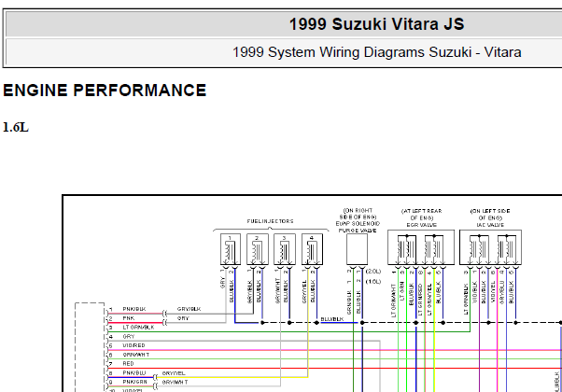Click pin 8 "PNK/BLU" wire label
The image size is (562, 392).
(x=134, y=373)
